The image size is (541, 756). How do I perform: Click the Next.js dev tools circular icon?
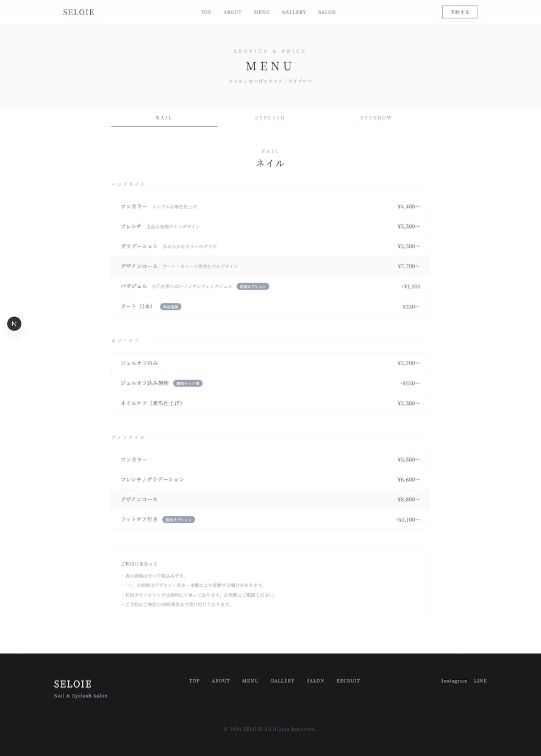coord(14,324)
